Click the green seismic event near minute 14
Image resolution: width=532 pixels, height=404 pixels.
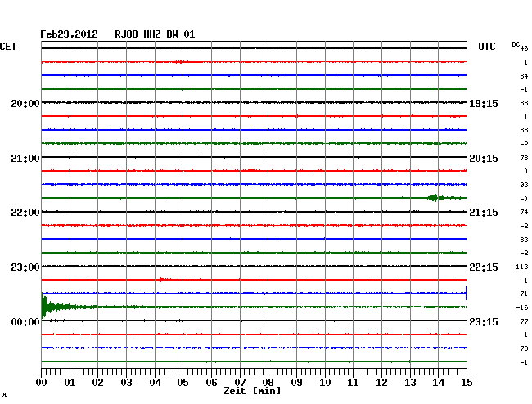(435, 198)
